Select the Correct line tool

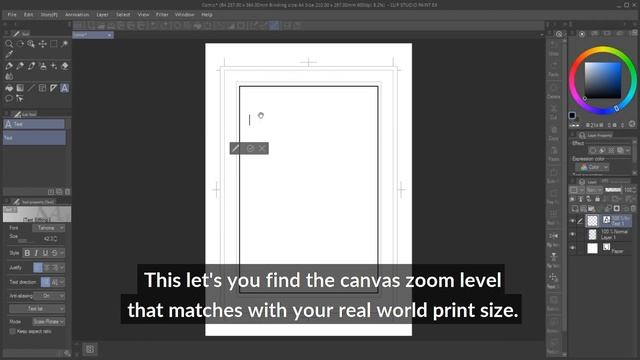pyautogui.click(x=20, y=98)
